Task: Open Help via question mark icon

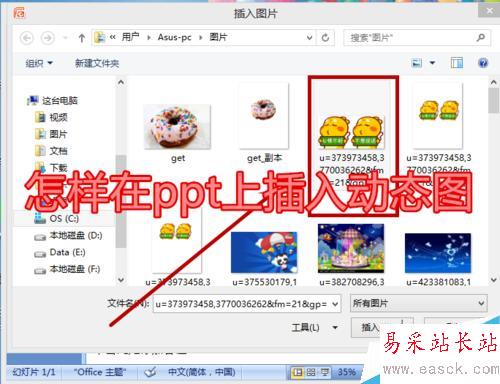Action: coord(483,63)
